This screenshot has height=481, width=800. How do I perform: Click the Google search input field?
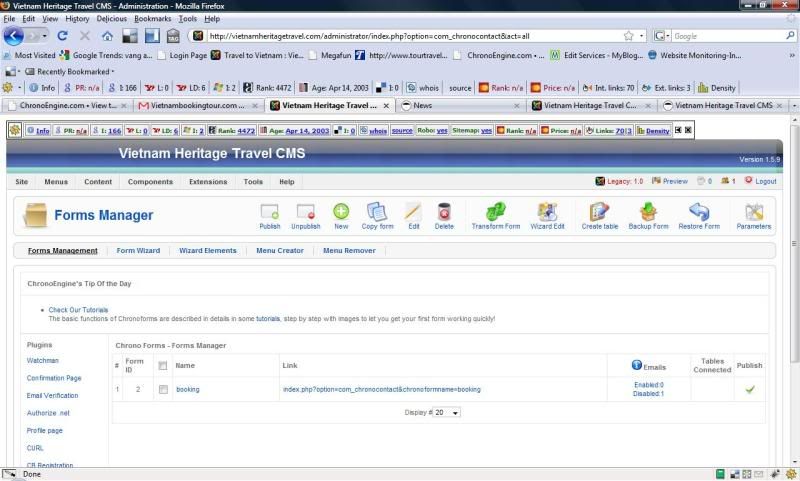pyautogui.click(x=728, y=36)
